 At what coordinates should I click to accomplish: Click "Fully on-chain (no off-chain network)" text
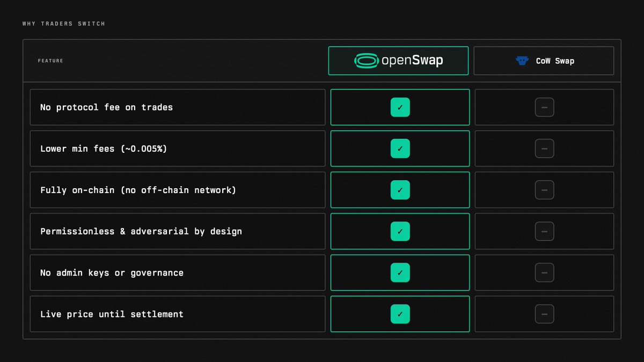[138, 190]
